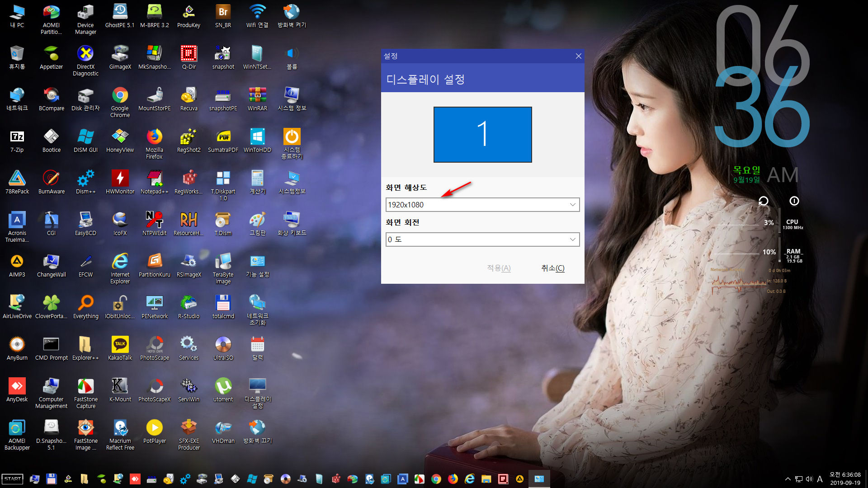Open the CMD Prompt desktop icon

click(x=51, y=348)
